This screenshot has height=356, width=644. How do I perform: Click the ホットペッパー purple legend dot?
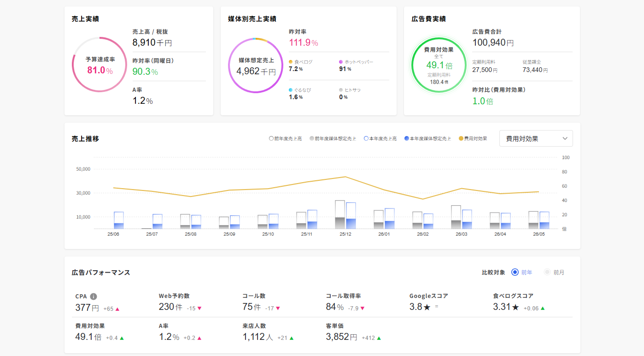coord(341,62)
